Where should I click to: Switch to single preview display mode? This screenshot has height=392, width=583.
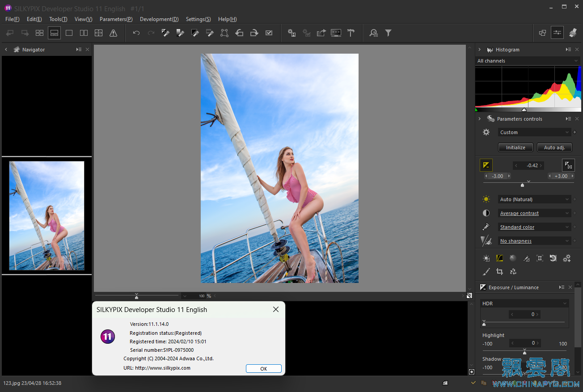tap(69, 33)
